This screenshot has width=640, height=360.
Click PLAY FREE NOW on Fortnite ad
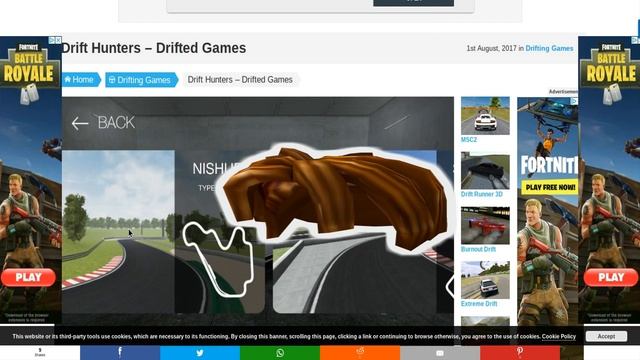[550, 187]
